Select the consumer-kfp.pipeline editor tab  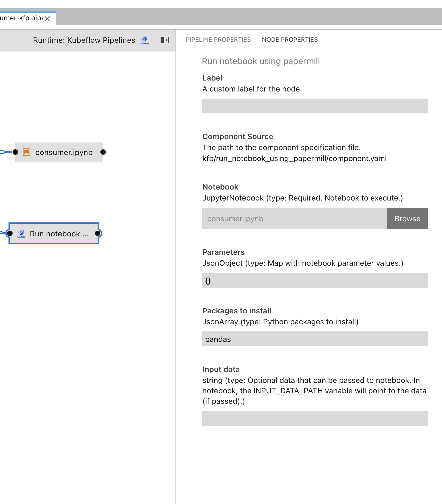21,18
